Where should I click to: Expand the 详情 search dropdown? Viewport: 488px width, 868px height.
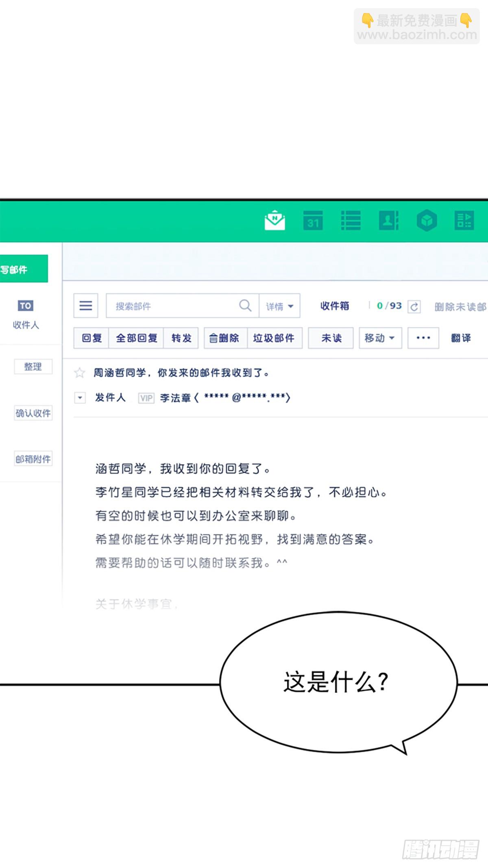tap(280, 306)
